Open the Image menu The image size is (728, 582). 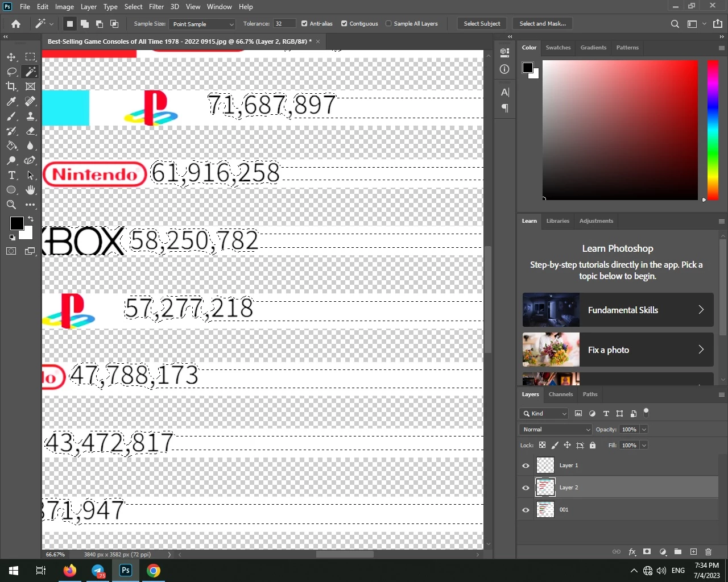click(x=64, y=7)
